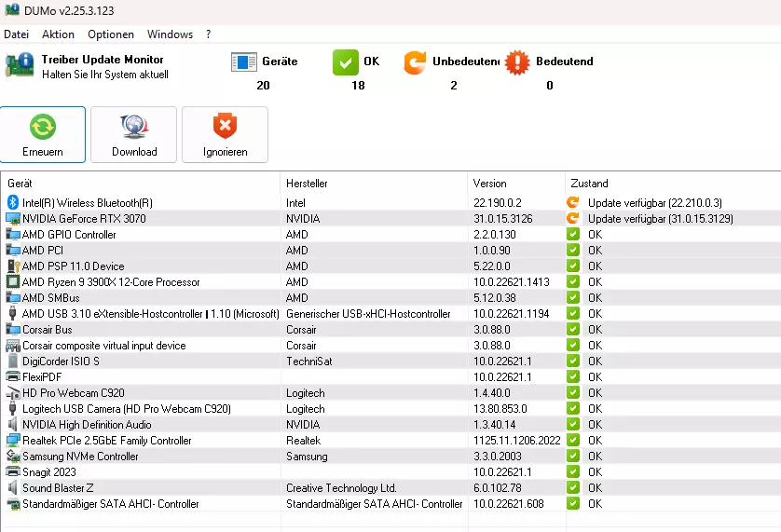Open the Aktion menu
This screenshot has width=781, height=532.
click(x=58, y=34)
